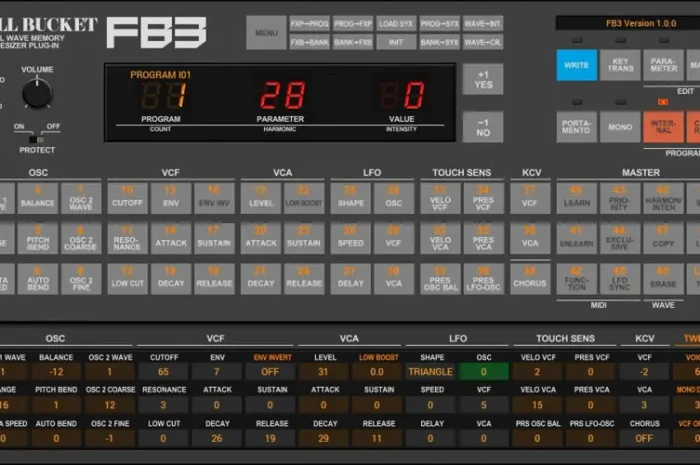This screenshot has width=700, height=465.
Task: Select the VCA LEVEL parameter button
Action: (x=261, y=198)
